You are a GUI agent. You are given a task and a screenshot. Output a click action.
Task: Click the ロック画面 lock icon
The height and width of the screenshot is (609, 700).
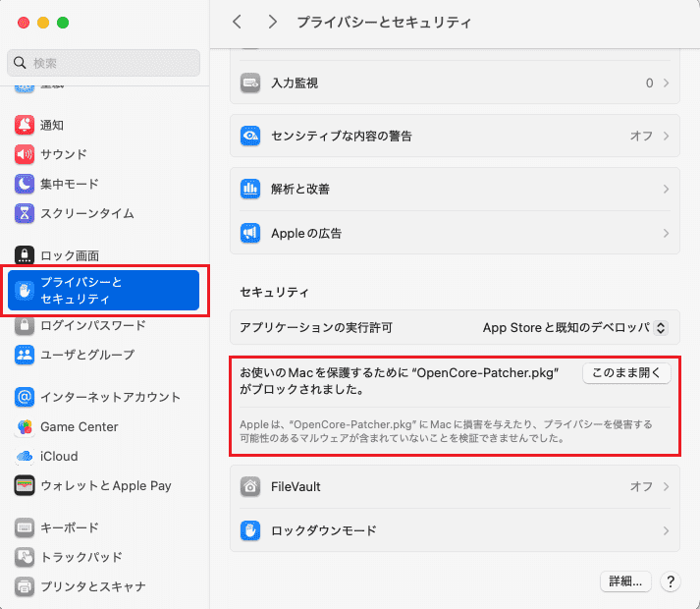(x=25, y=255)
